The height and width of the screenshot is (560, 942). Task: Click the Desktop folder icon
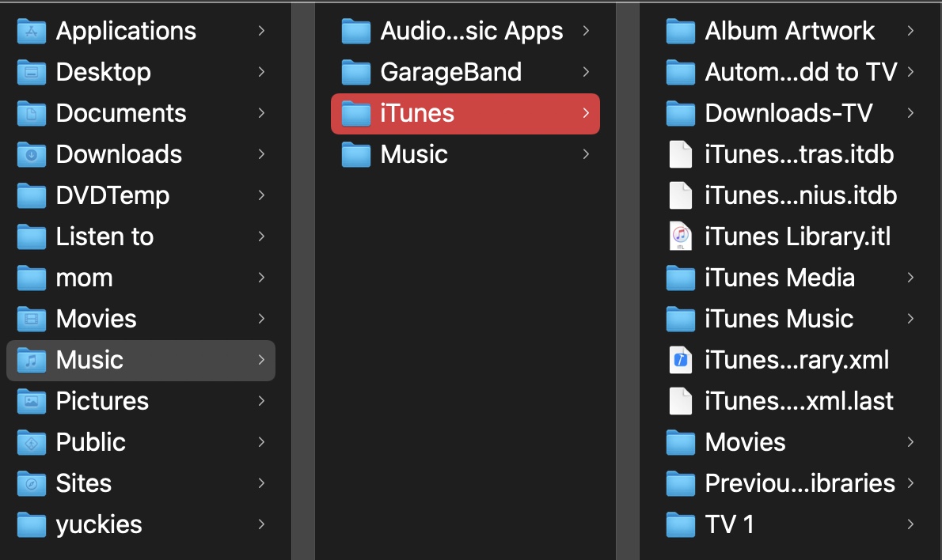coord(32,72)
